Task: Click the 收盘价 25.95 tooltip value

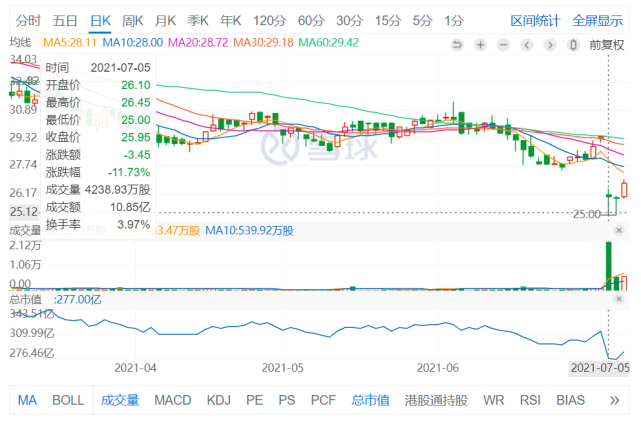Action: 136,137
